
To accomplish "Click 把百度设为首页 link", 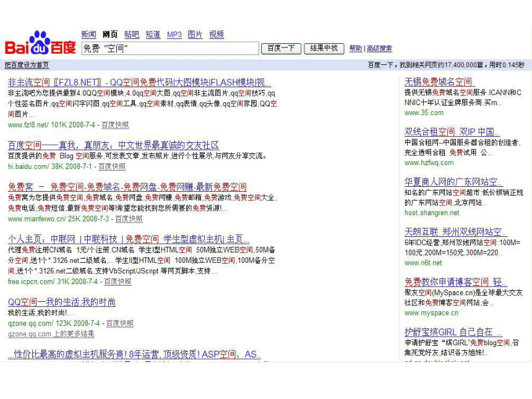I will coord(27,65).
